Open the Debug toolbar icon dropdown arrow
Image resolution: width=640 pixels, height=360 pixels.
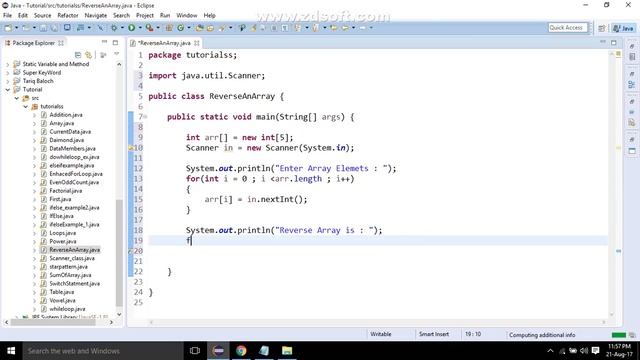122,28
